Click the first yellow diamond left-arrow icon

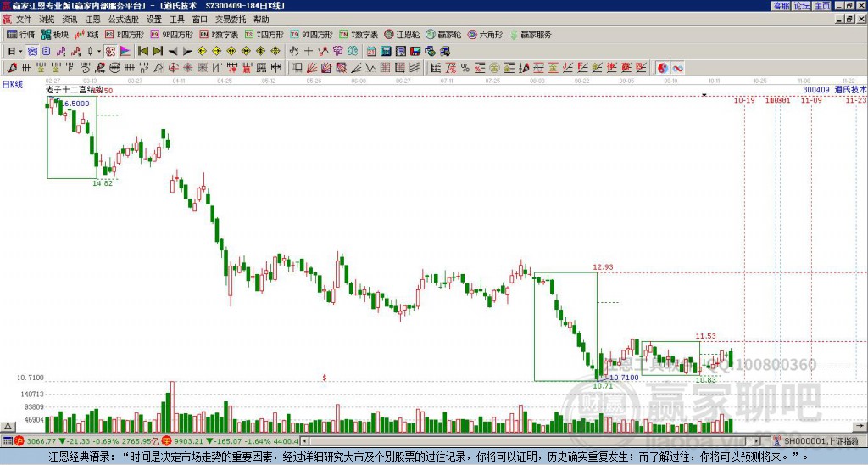pyautogui.click(x=202, y=52)
